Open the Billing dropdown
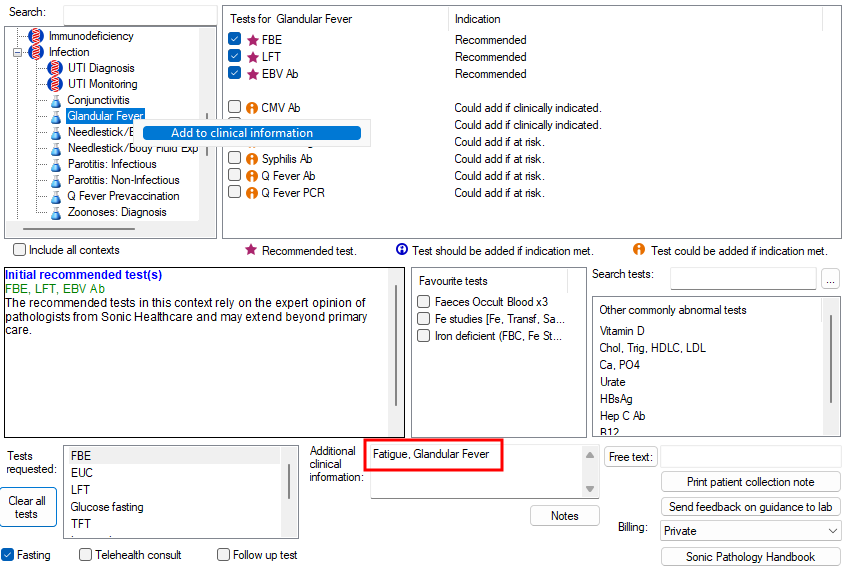Screen dimensions: 842x569 point(750,531)
